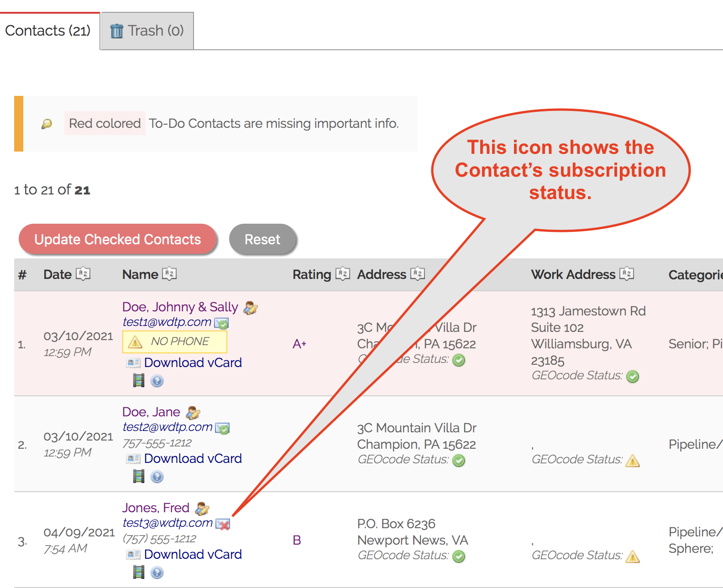
Task: Download vCard for Fred Jones
Action: pyautogui.click(x=193, y=554)
